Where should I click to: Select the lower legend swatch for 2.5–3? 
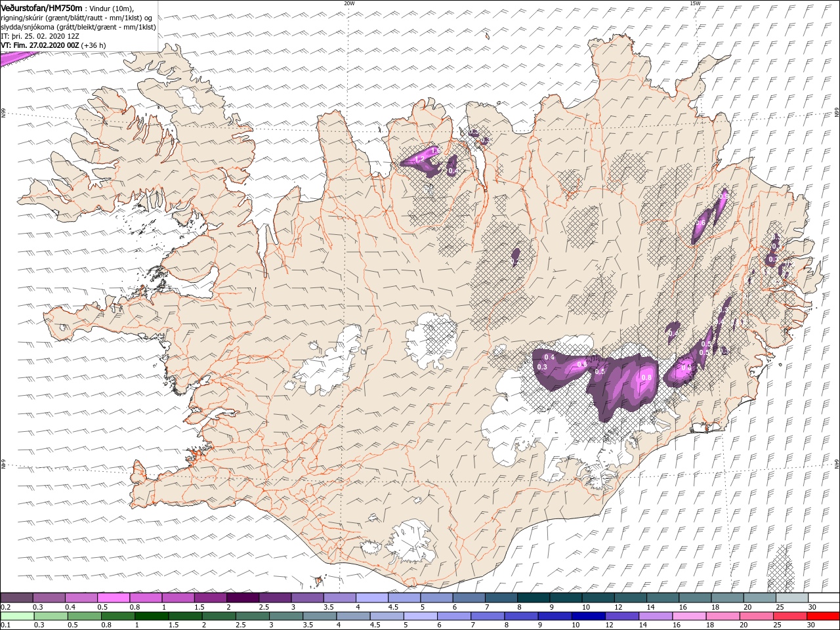click(252, 616)
